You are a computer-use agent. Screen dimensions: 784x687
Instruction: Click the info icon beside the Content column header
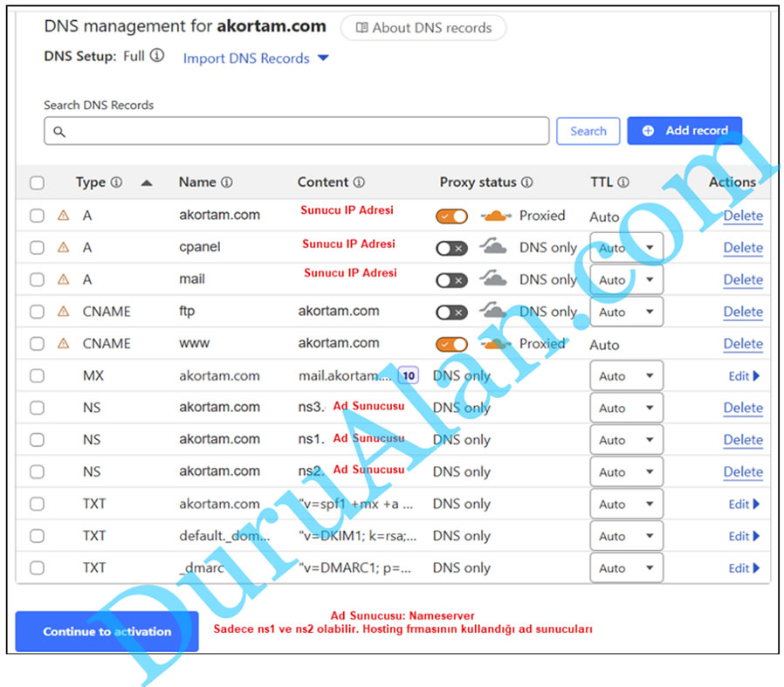click(x=359, y=182)
